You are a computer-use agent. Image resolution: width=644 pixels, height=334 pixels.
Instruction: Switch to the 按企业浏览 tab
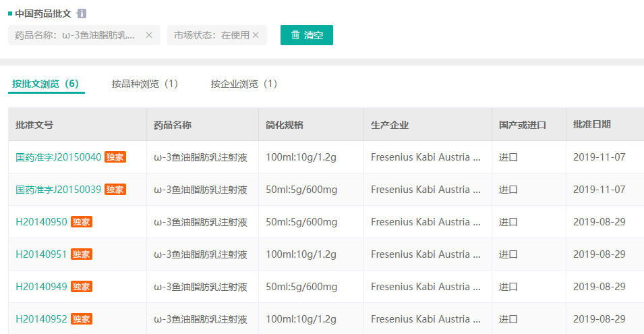pyautogui.click(x=244, y=84)
